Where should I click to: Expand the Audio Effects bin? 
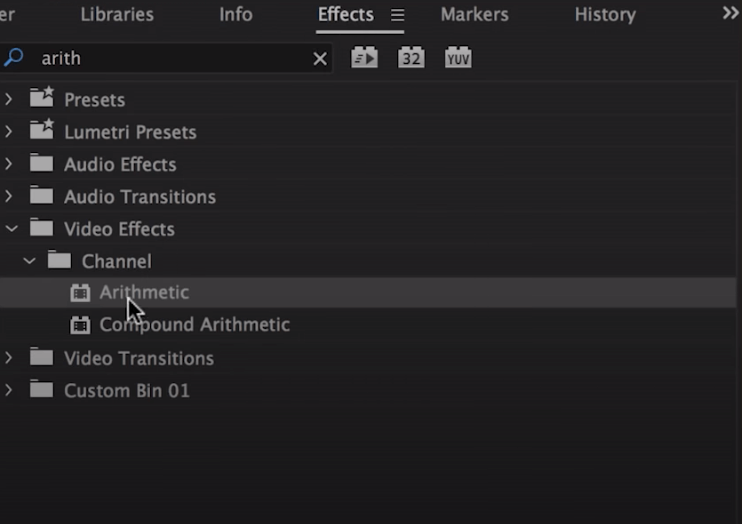point(9,164)
